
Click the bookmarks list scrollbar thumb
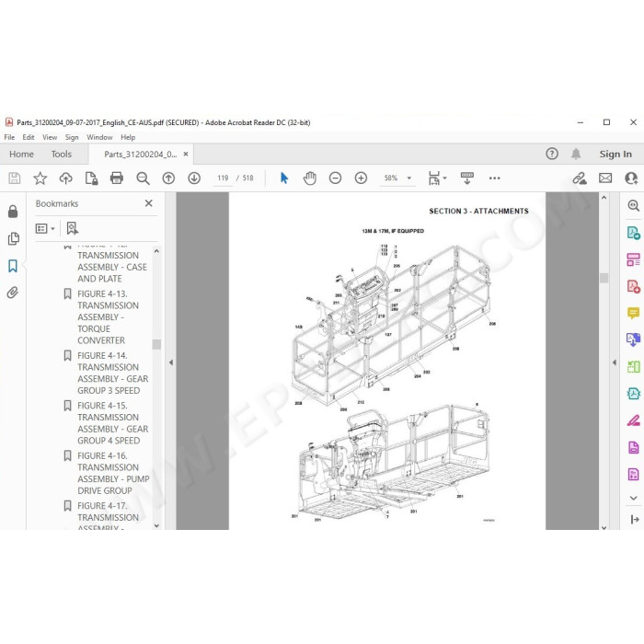coord(156,344)
